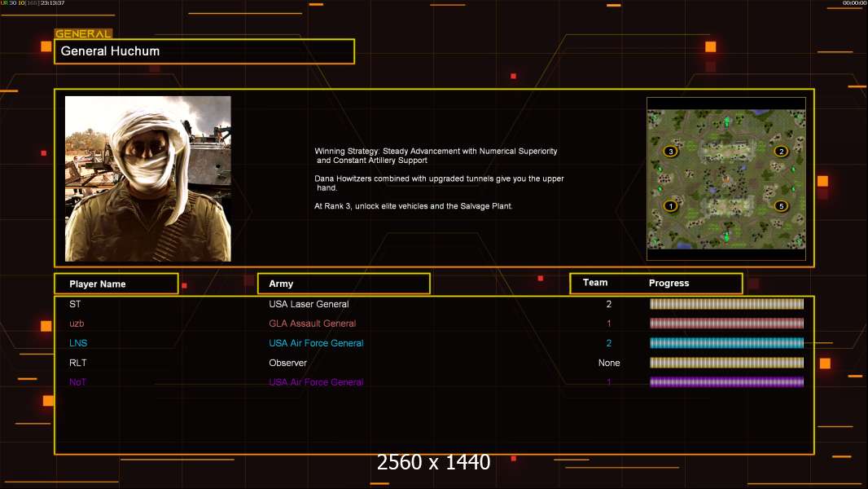Click start position marker 2 on minimap
The image size is (868, 489).
[x=781, y=152]
